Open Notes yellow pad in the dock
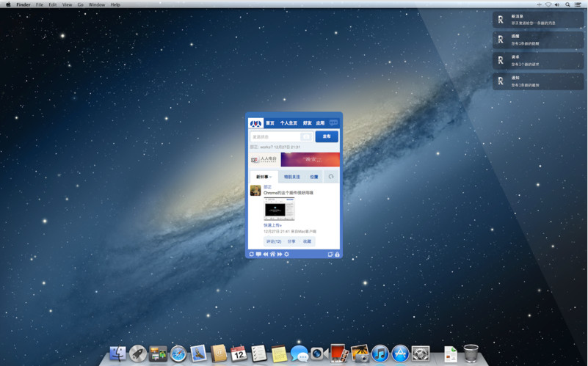The width and height of the screenshot is (588, 366). point(279,354)
